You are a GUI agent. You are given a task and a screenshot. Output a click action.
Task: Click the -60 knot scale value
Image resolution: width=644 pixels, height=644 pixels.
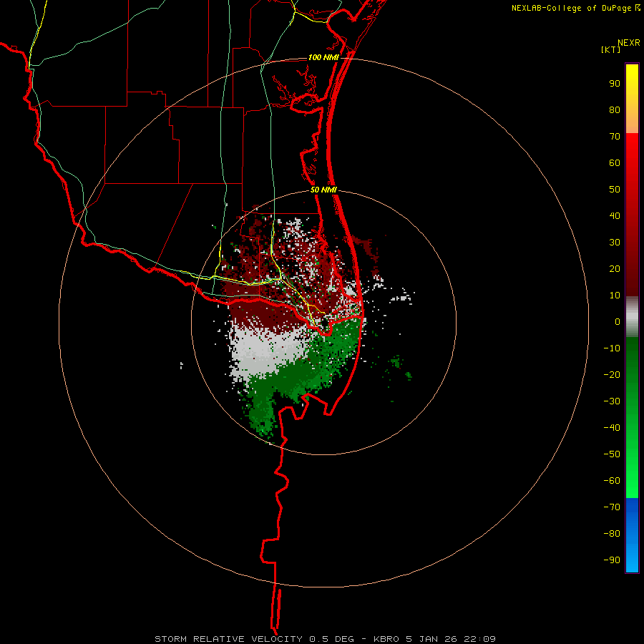click(612, 481)
